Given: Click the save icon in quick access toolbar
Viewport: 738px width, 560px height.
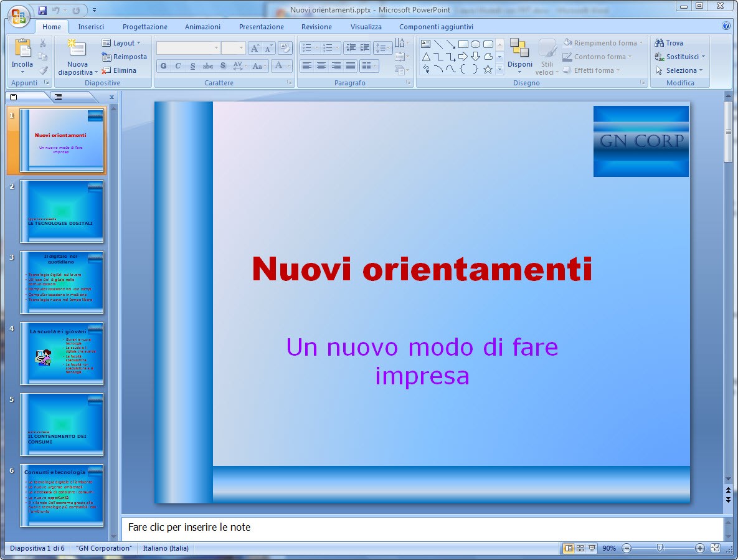Looking at the screenshot, I should point(42,10).
